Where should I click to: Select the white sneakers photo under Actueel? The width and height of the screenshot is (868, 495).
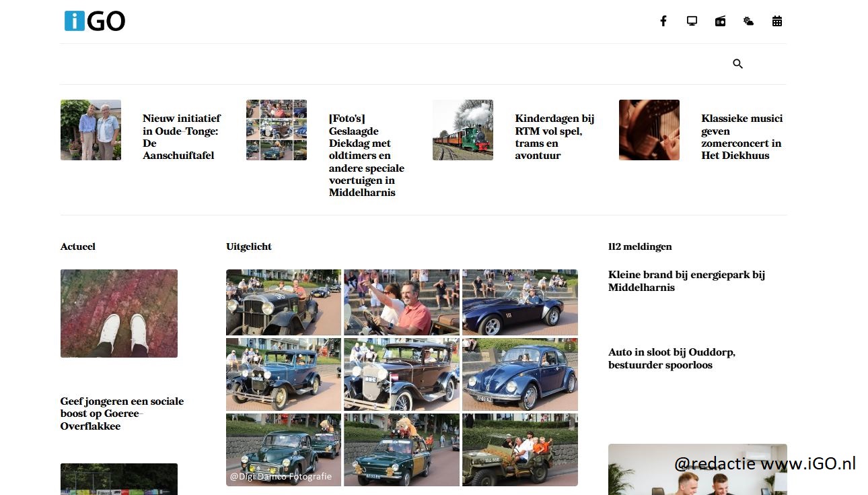pyautogui.click(x=119, y=313)
